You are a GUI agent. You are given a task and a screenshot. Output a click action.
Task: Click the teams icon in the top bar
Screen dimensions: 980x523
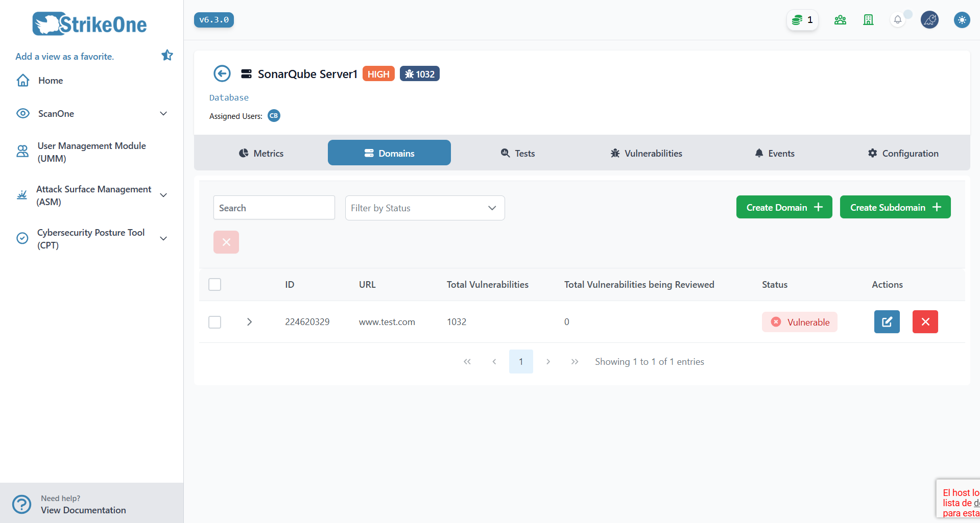pos(840,20)
